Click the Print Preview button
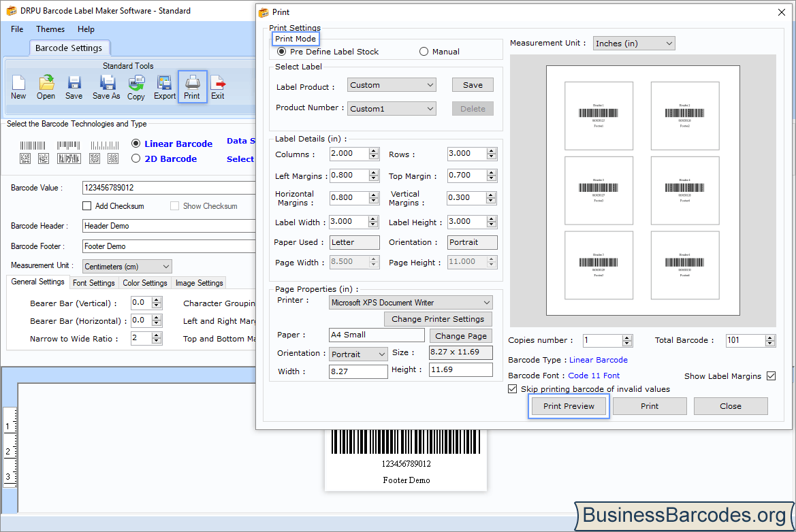Image resolution: width=796 pixels, height=532 pixels. click(569, 406)
